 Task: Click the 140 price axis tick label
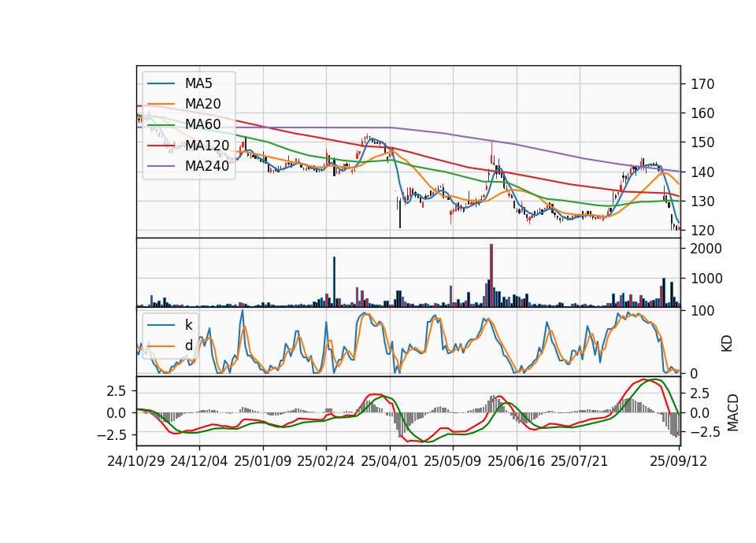(702, 172)
